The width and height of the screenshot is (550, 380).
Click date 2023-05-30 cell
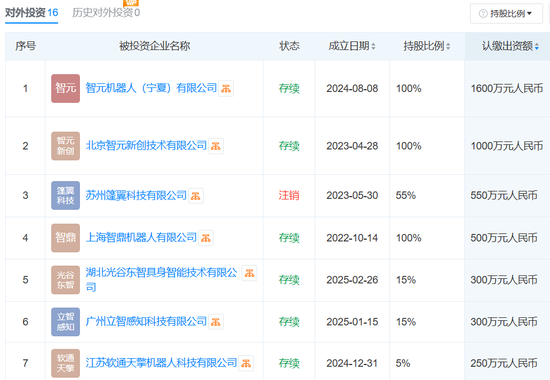pos(352,195)
